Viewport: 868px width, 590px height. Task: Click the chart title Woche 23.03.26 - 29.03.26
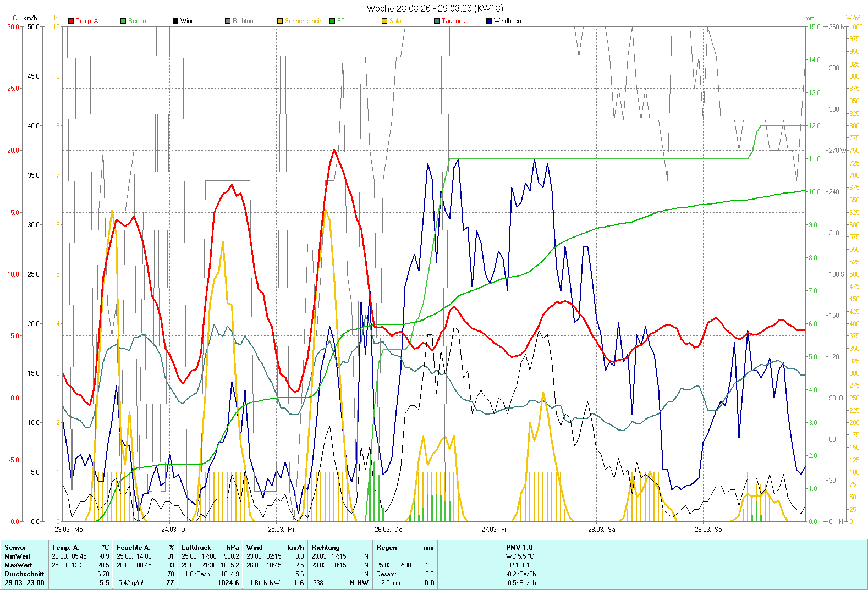[x=435, y=8]
